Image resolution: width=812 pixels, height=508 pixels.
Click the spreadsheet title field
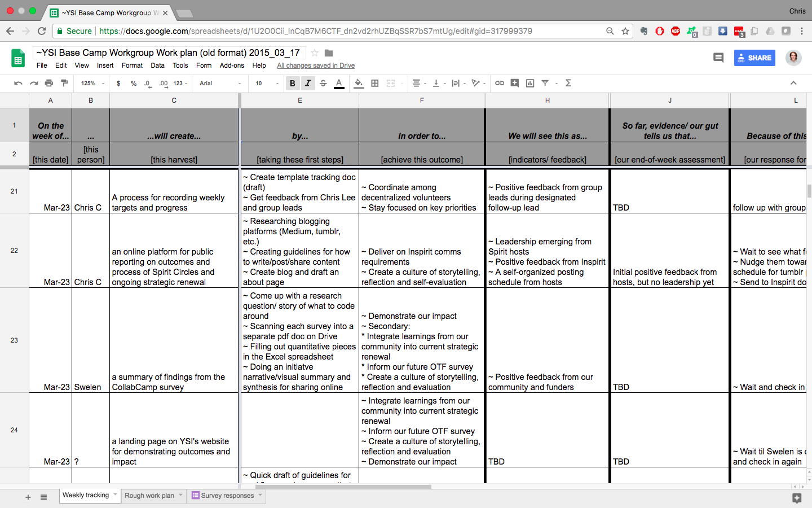pyautogui.click(x=169, y=52)
